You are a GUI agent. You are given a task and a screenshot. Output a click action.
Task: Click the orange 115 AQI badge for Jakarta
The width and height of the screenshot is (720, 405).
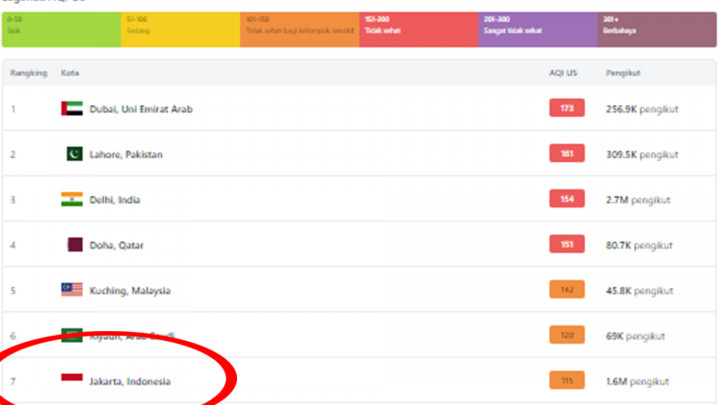pyautogui.click(x=566, y=381)
